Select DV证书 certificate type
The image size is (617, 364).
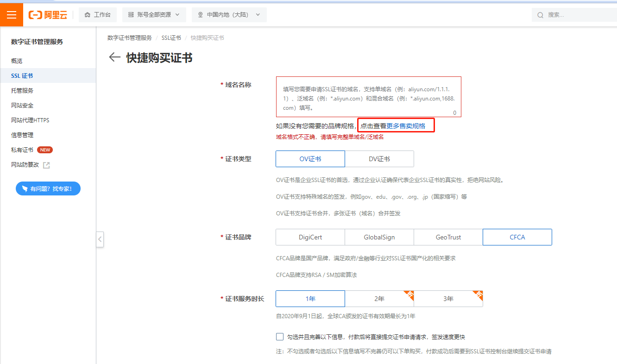coord(379,159)
